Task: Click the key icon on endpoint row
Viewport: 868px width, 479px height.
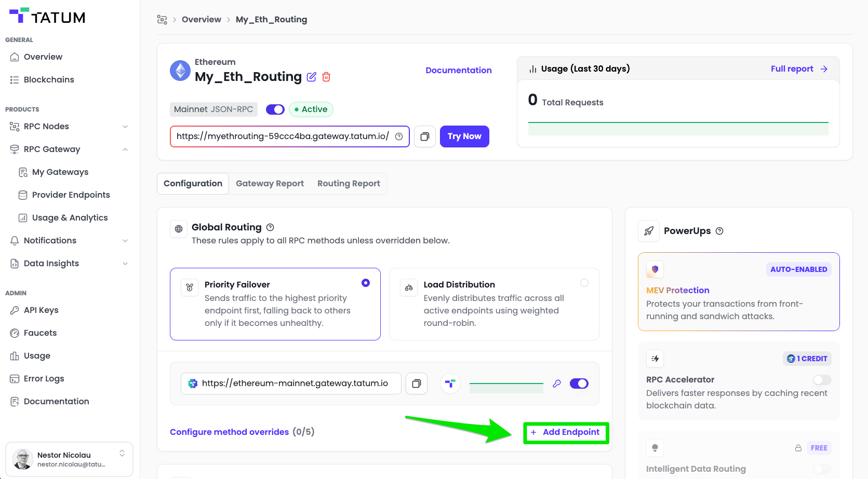Action: pos(557,384)
